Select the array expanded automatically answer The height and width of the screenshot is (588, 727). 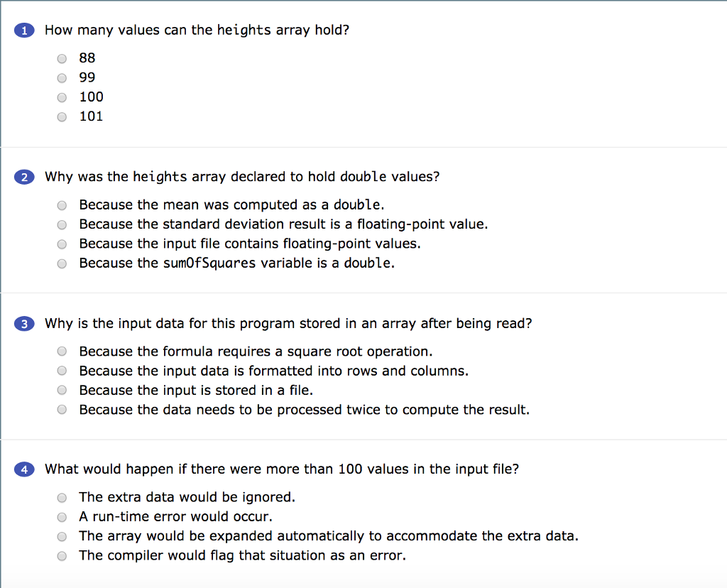(62, 536)
